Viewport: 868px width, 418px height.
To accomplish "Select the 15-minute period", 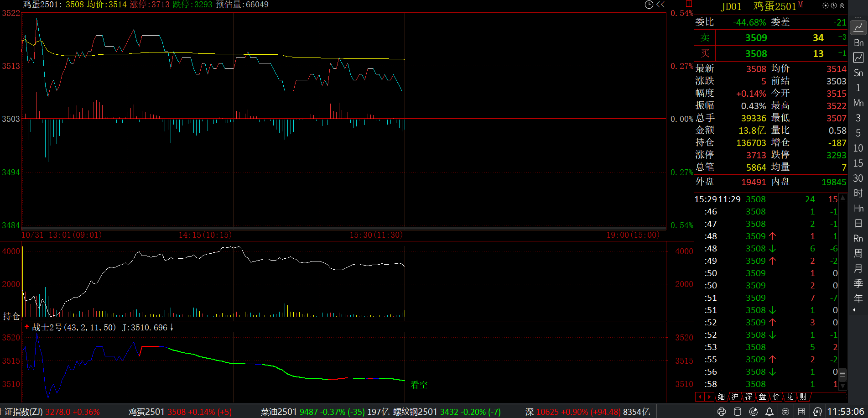I will click(858, 163).
